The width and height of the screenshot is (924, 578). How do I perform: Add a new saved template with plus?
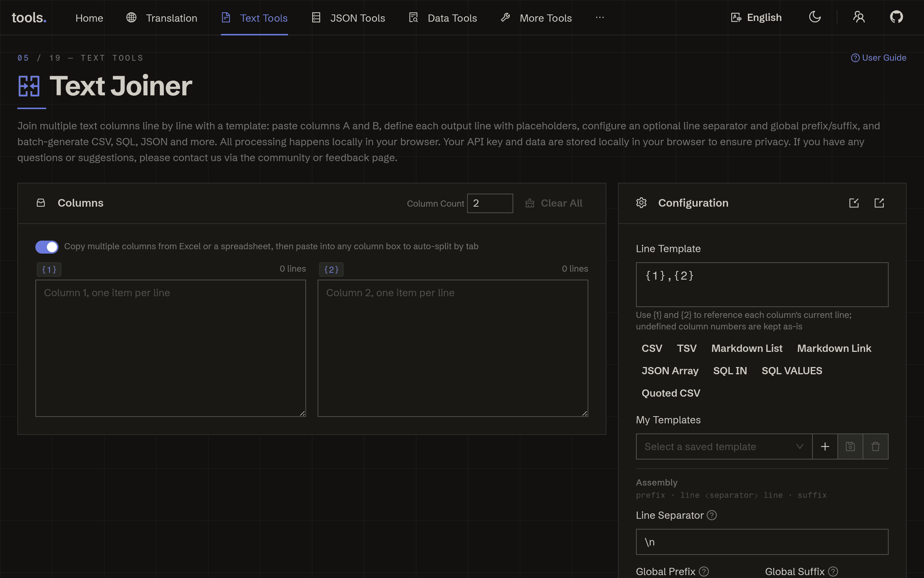(x=825, y=447)
